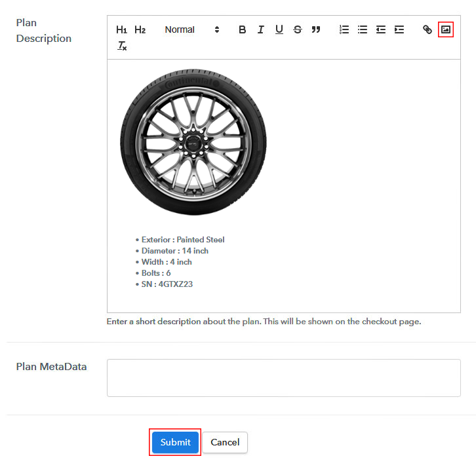Cancel the plan form

tap(225, 442)
